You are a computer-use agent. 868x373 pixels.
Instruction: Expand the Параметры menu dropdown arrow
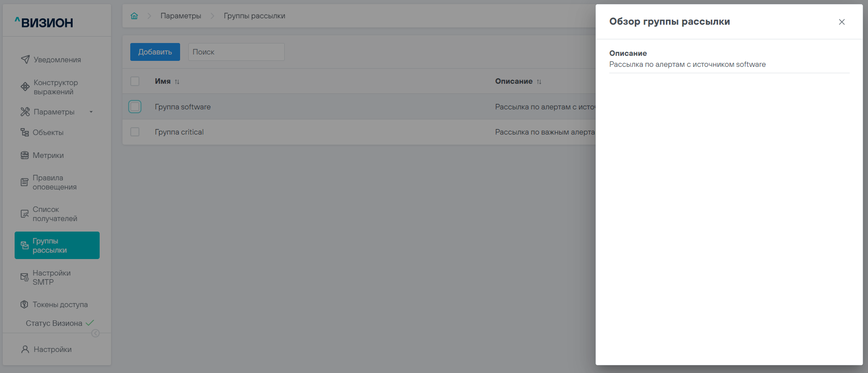coord(91,112)
